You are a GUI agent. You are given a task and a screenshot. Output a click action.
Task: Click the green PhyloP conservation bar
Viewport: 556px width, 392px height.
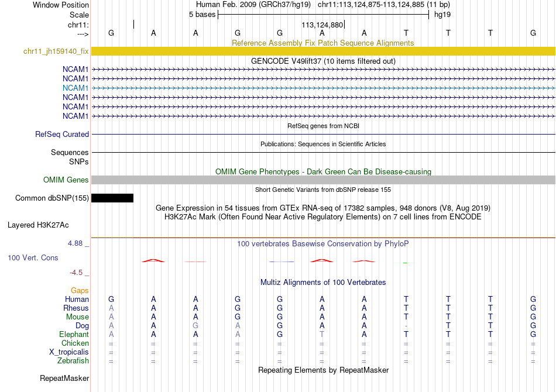(x=405, y=263)
